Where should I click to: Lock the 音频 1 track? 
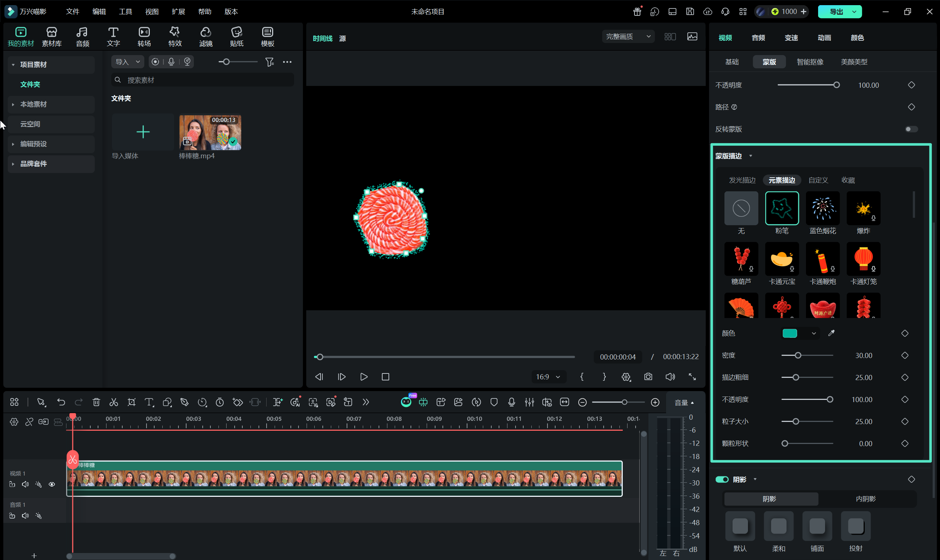point(12,516)
